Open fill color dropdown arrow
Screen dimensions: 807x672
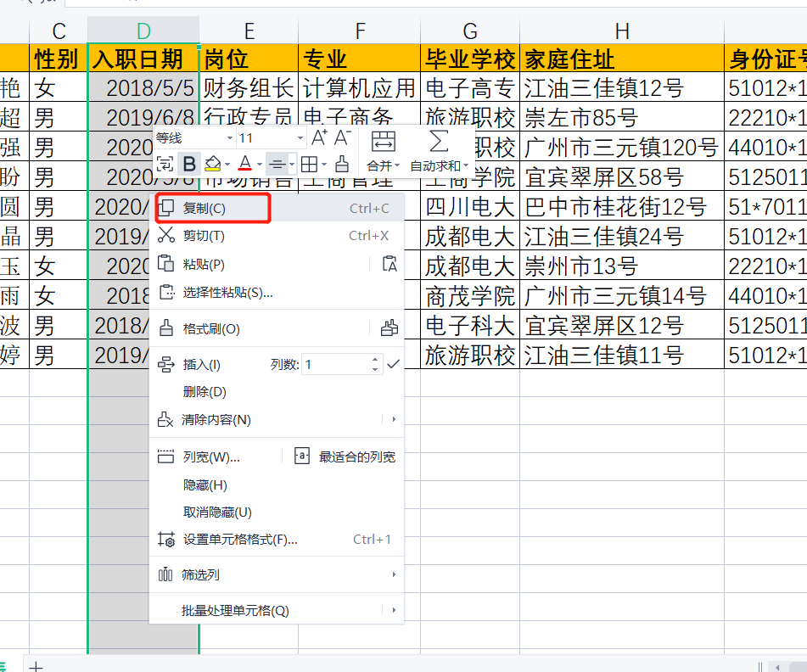227,165
